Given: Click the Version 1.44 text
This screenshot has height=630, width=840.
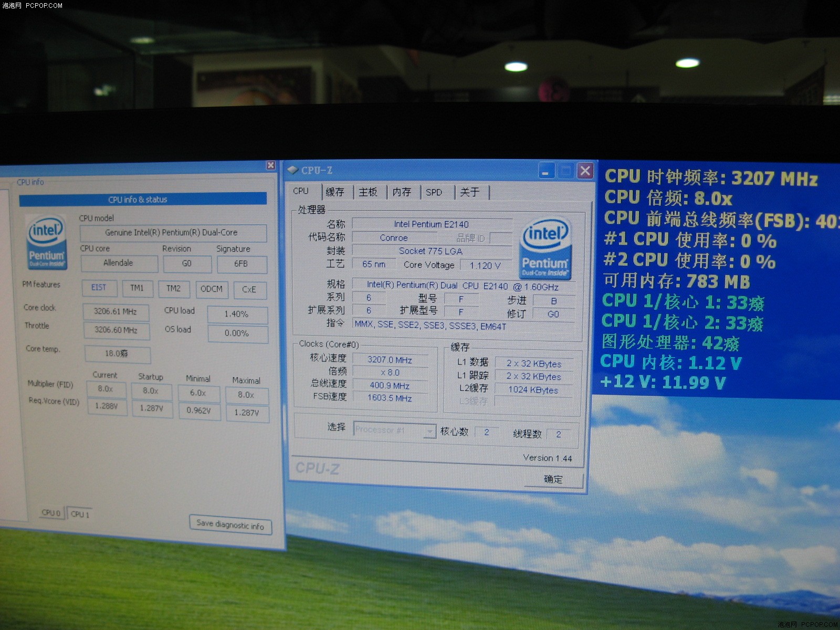Looking at the screenshot, I should click(548, 458).
